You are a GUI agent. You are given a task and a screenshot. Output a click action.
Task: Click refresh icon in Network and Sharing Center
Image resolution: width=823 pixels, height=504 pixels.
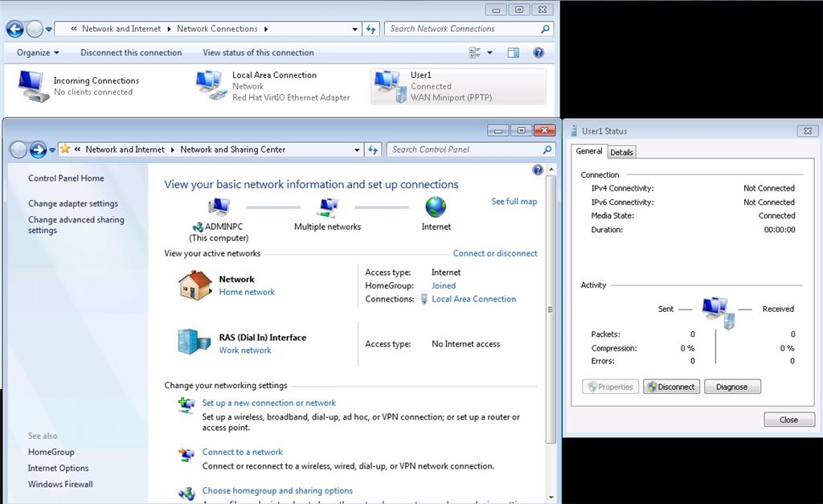[373, 150]
